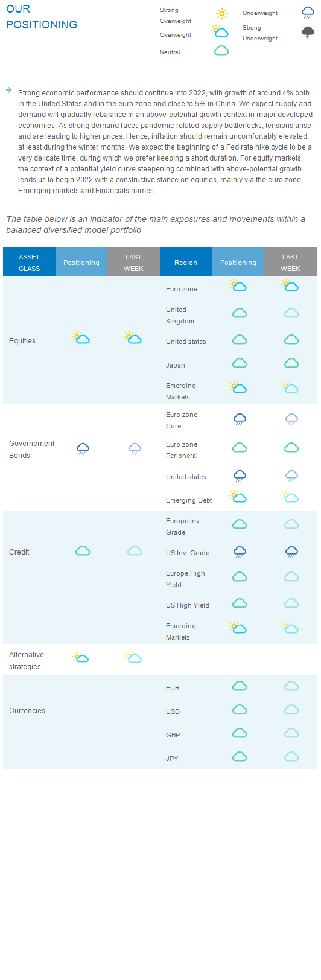The width and height of the screenshot is (321, 980).
Task: Click the Credit last week neutral cloud icon
Action: [x=135, y=550]
